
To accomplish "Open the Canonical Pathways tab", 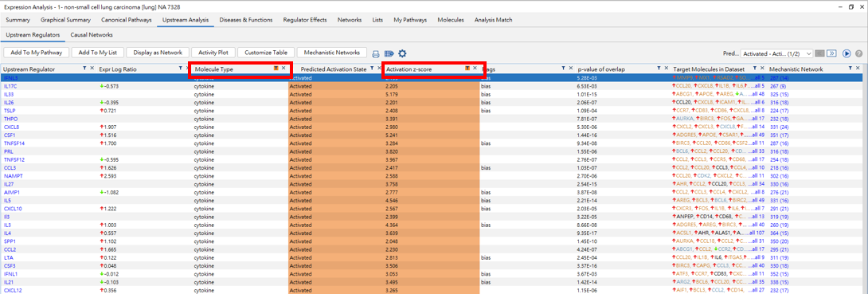I will [126, 20].
